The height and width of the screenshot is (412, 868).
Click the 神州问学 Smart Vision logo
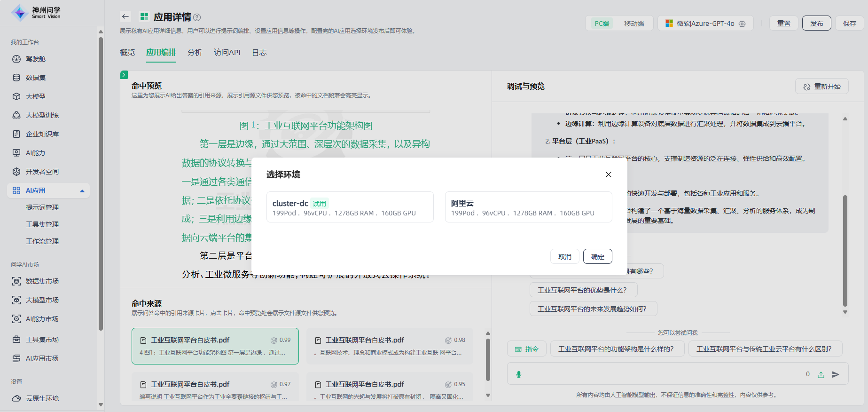pyautogui.click(x=36, y=13)
